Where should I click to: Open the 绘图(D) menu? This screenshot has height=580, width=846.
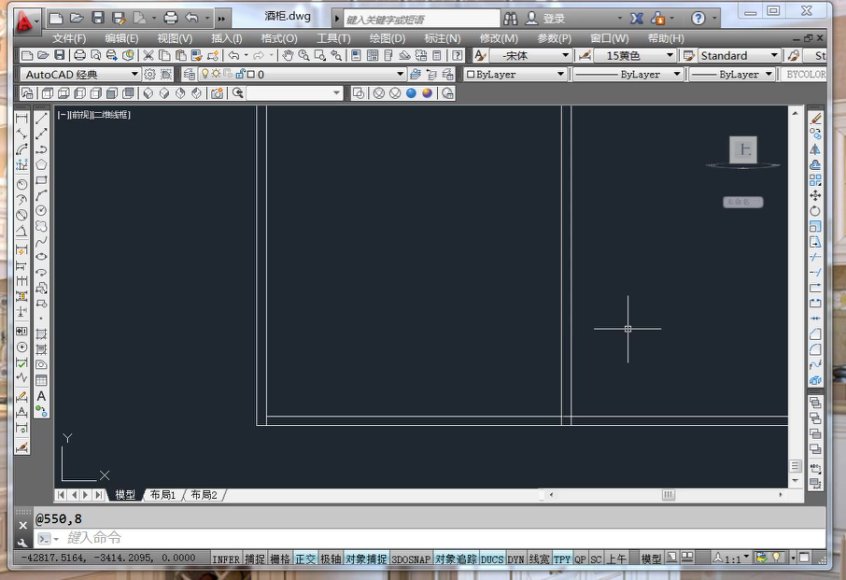pos(387,38)
